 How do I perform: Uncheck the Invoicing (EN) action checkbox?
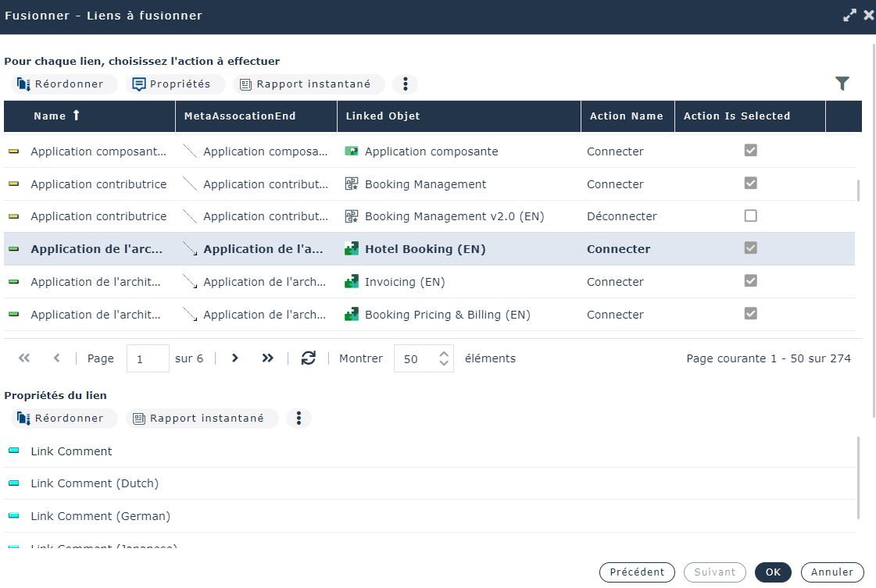coord(750,281)
